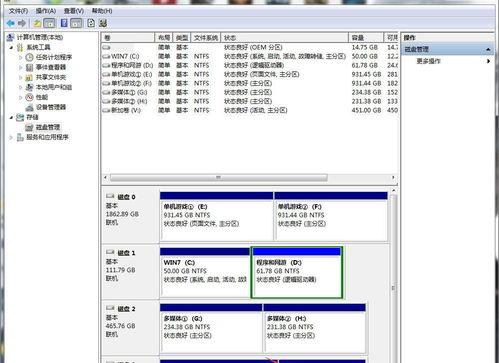Sort by the 文件系统 column header
The image size is (499, 363).
point(206,38)
